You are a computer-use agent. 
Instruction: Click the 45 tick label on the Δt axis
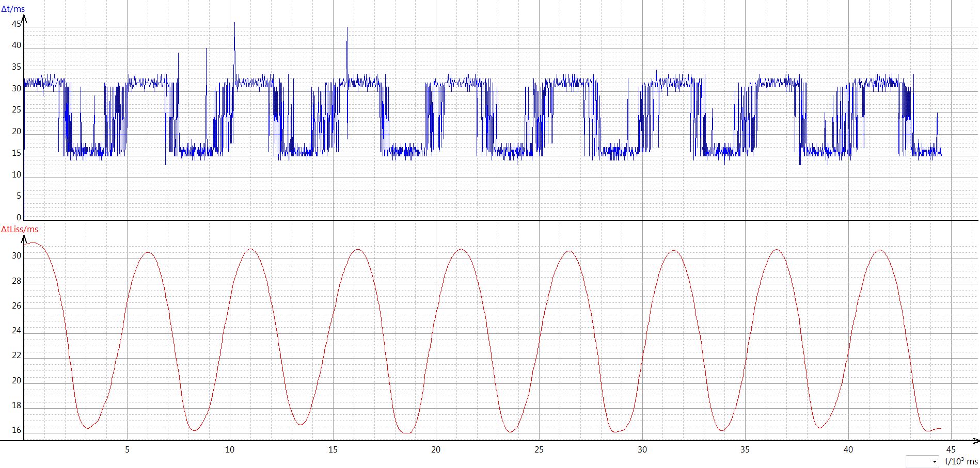(x=17, y=24)
